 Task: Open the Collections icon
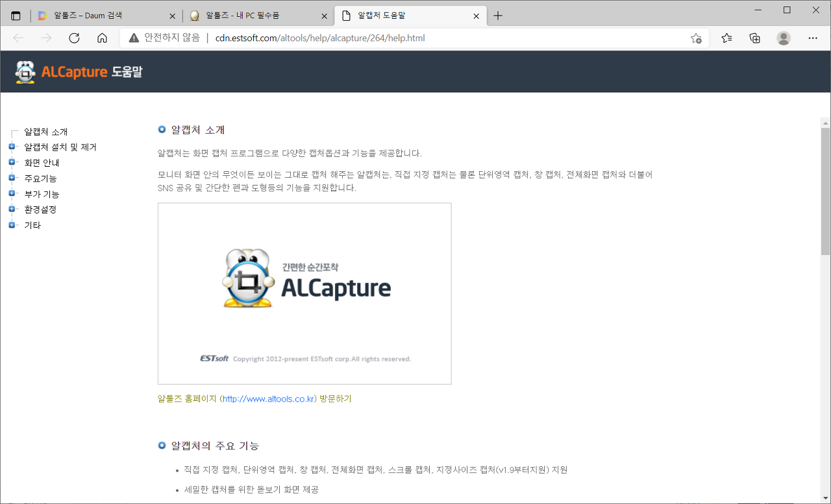pyautogui.click(x=755, y=38)
